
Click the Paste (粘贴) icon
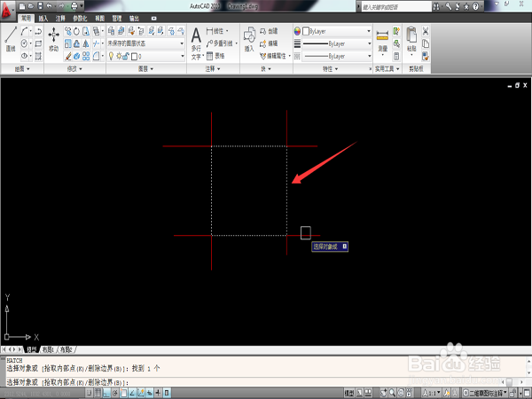411,40
